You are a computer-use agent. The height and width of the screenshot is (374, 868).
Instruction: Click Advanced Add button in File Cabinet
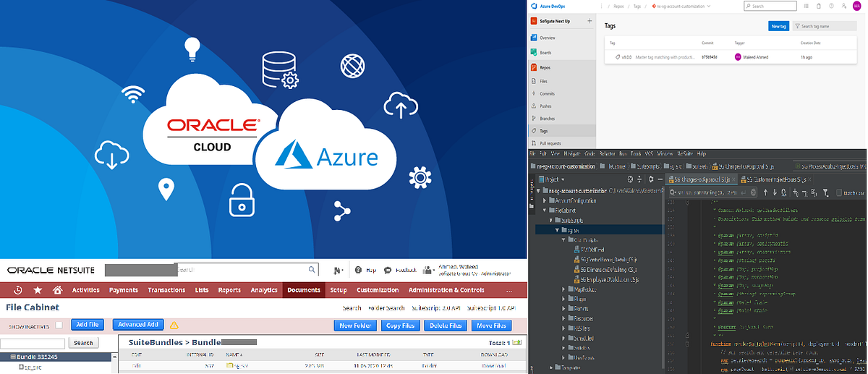(139, 326)
